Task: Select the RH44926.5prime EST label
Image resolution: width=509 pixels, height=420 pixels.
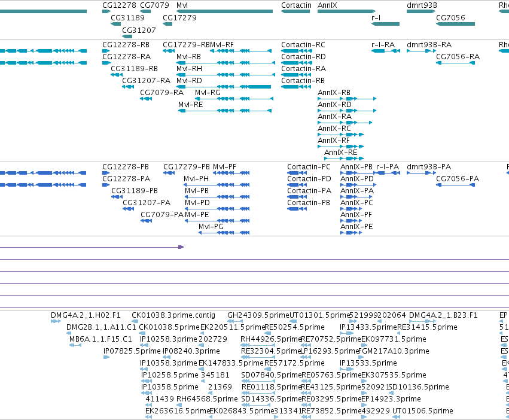Action: [272, 339]
